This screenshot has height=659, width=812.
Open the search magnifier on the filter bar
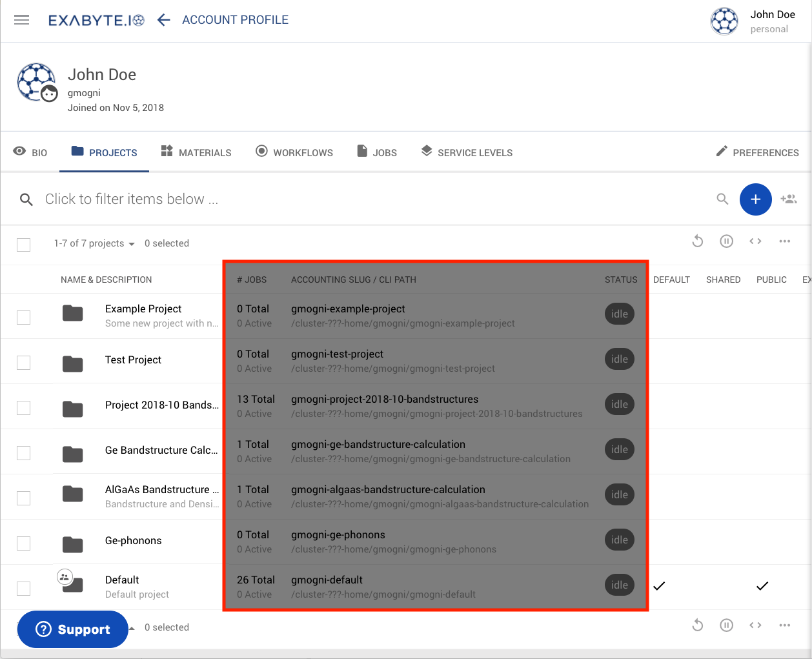(x=722, y=199)
